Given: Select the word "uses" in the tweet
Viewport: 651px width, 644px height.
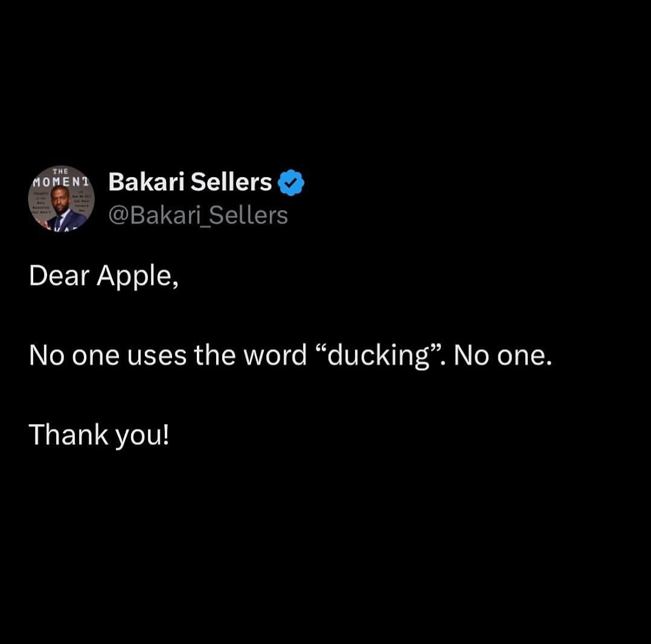Looking at the screenshot, I should [x=160, y=356].
